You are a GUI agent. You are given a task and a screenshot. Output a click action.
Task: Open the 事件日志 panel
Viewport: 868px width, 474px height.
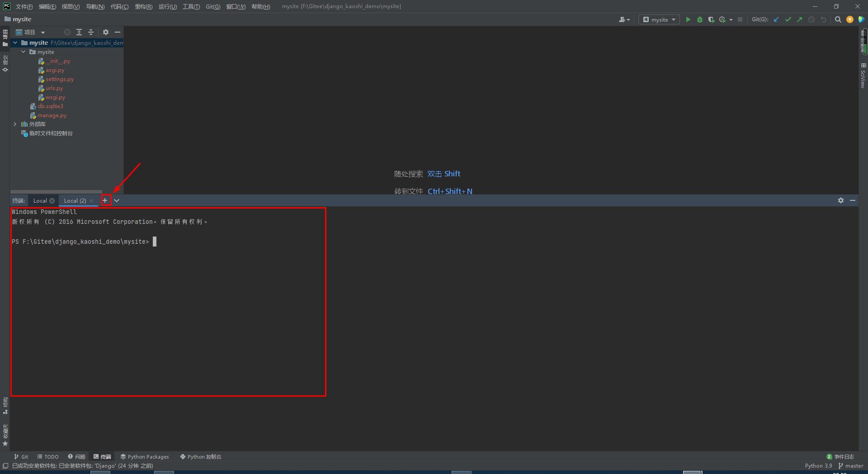840,457
